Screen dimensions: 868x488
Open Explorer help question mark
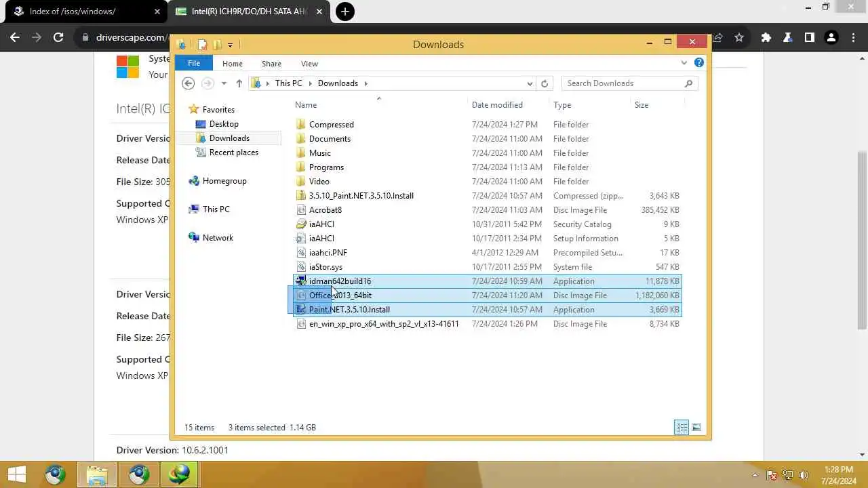(x=699, y=62)
